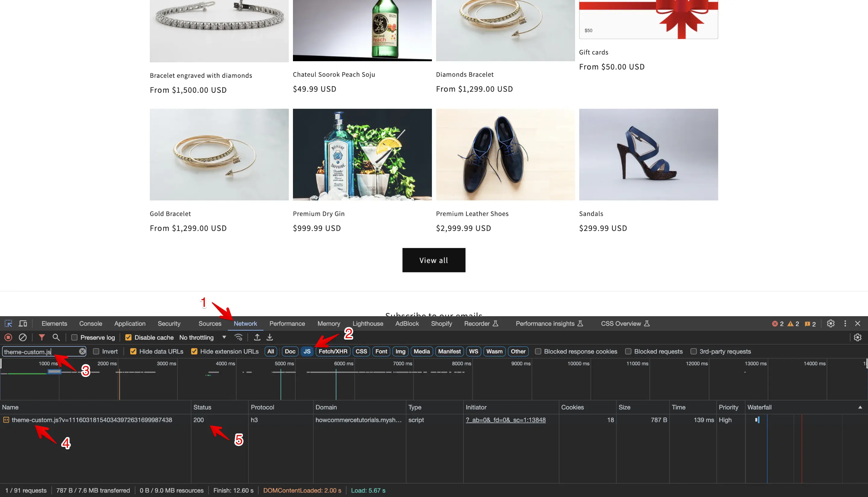Toggle the device toolbar icon
The width and height of the screenshot is (868, 497).
[x=23, y=323]
